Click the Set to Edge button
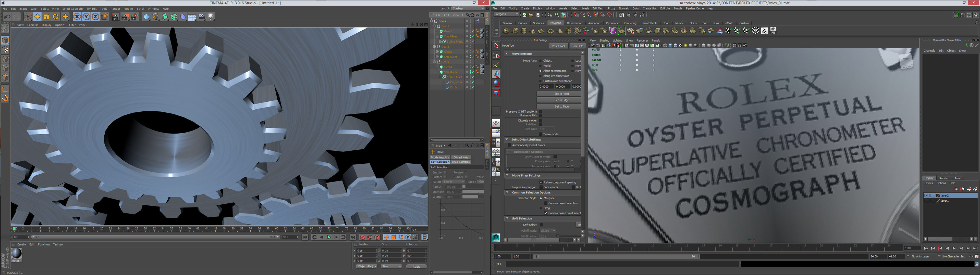 pos(558,100)
